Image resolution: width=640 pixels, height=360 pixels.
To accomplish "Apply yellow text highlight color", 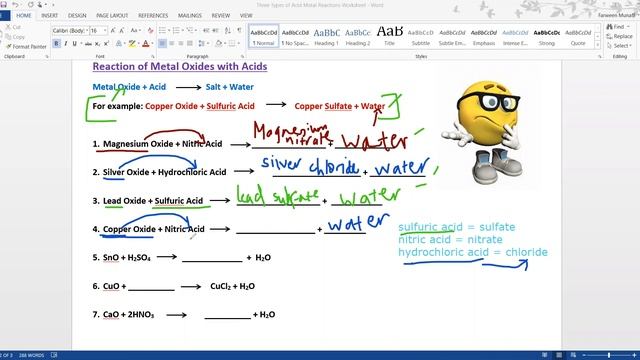I will [131, 44].
